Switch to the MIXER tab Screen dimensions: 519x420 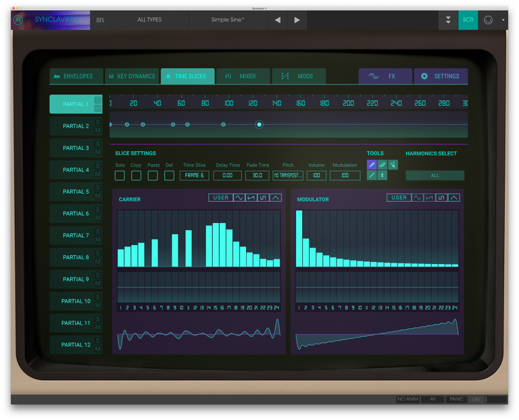[x=243, y=76]
